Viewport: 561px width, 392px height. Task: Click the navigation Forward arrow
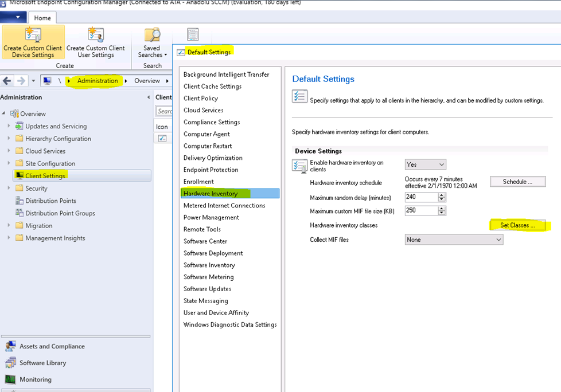[21, 81]
